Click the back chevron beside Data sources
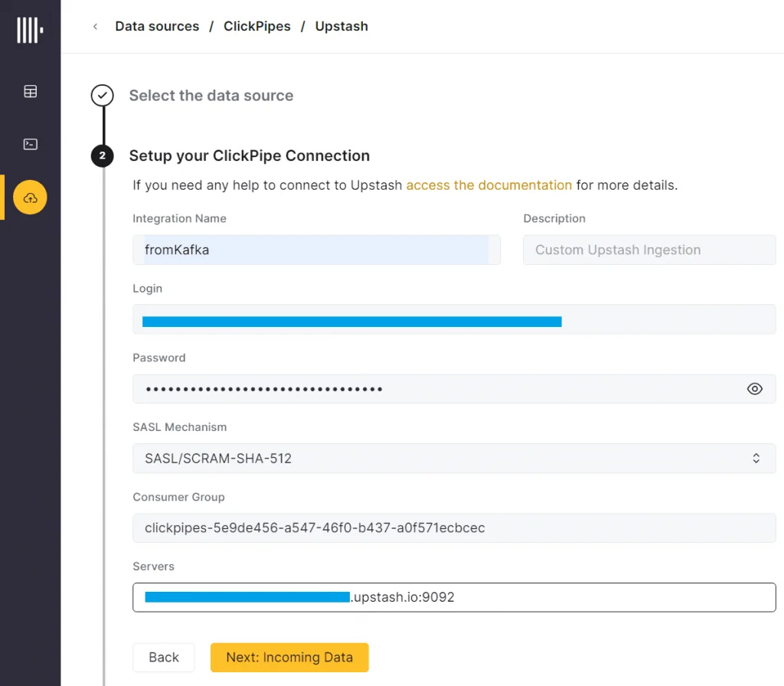This screenshot has width=784, height=686. tap(95, 27)
